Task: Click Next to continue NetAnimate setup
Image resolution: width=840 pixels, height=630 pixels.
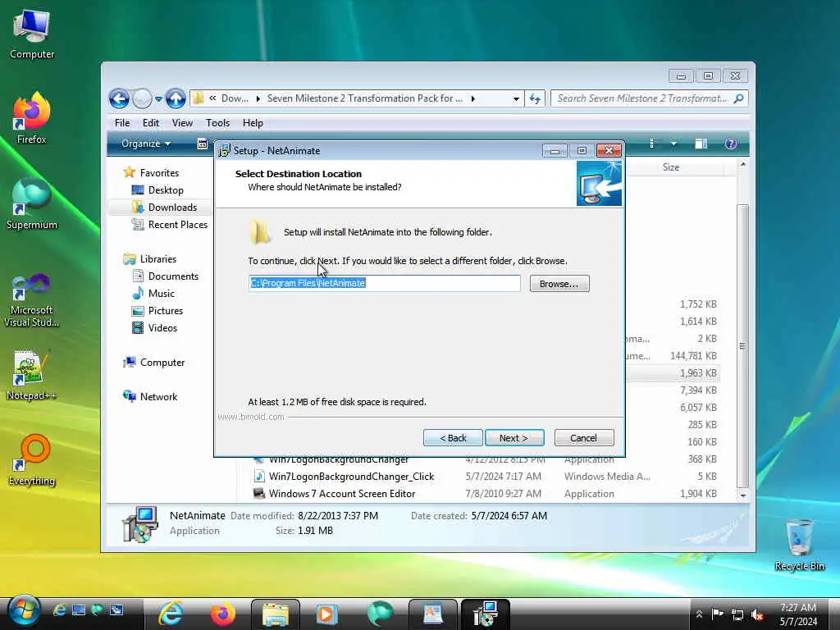Action: coord(514,438)
